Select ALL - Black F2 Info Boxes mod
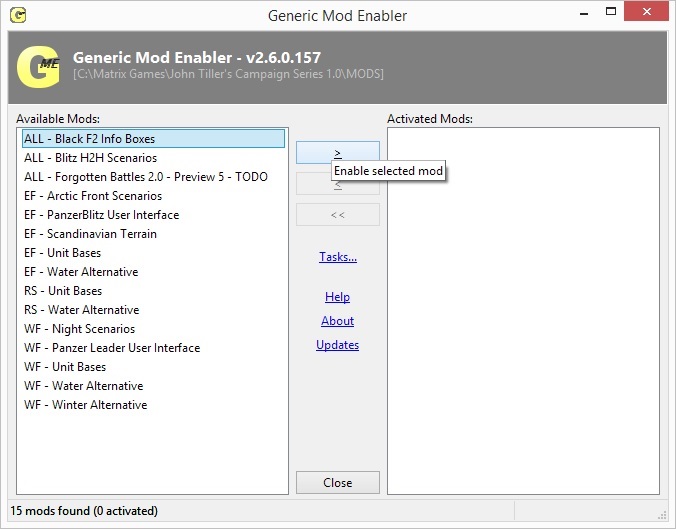 click(153, 139)
